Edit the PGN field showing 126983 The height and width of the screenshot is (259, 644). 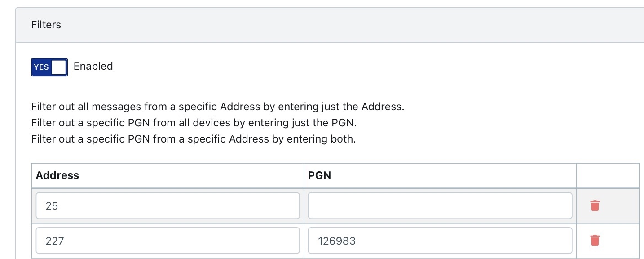point(440,241)
